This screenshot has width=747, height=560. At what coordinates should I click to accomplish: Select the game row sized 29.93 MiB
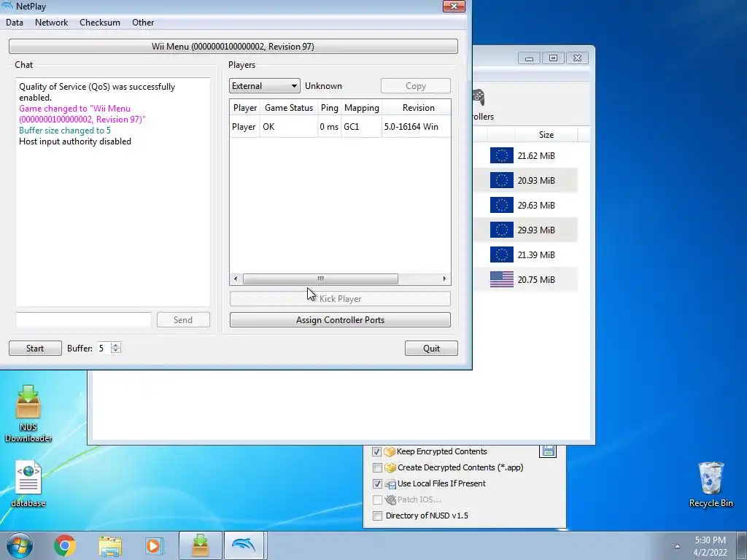[x=525, y=230]
